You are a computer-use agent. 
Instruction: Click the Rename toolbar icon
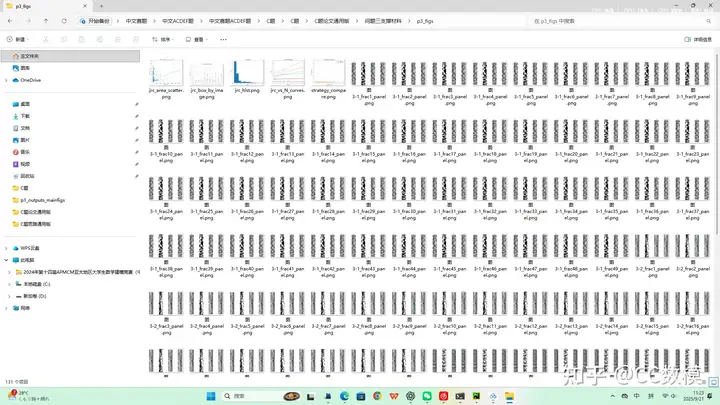[x=100, y=39]
